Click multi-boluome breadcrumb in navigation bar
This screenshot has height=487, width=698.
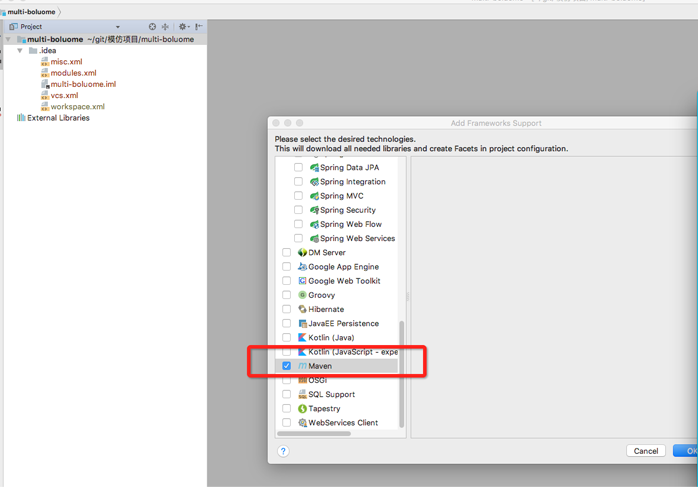[31, 12]
